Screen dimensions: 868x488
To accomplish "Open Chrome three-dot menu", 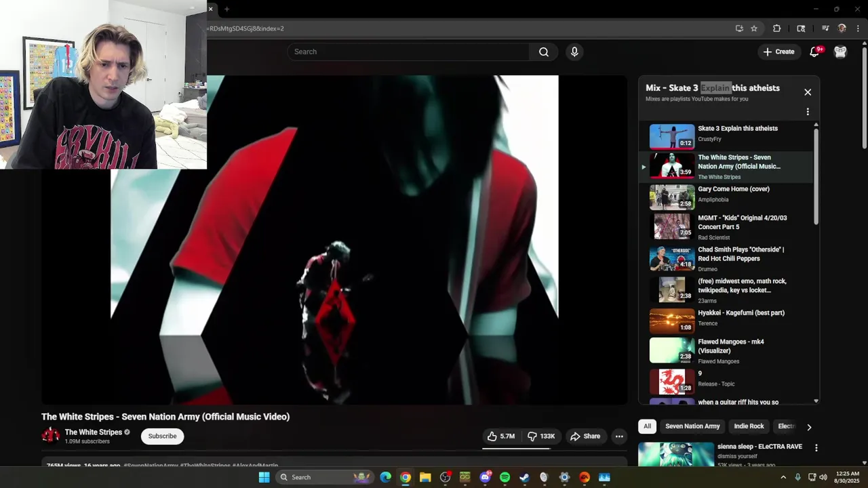I will point(859,28).
